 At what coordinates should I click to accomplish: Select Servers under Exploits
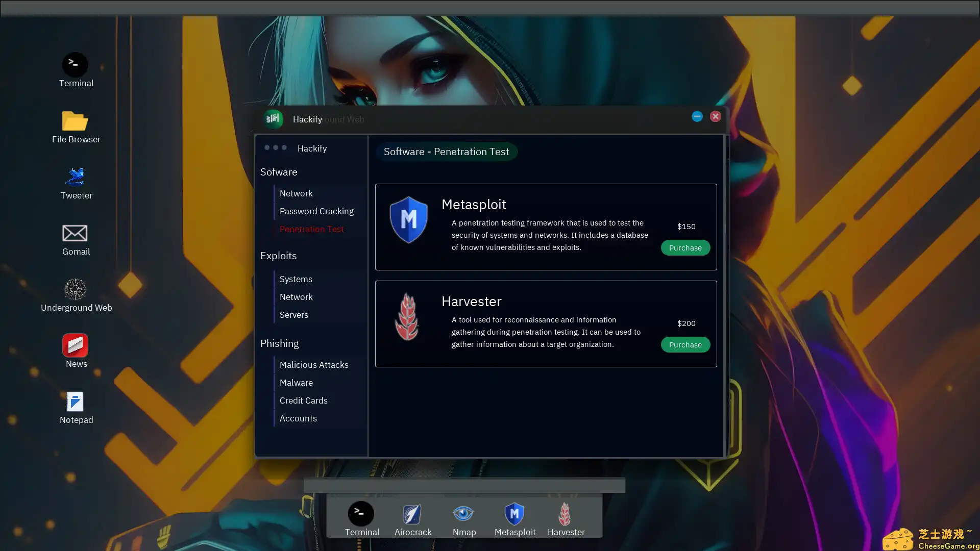[x=293, y=314]
